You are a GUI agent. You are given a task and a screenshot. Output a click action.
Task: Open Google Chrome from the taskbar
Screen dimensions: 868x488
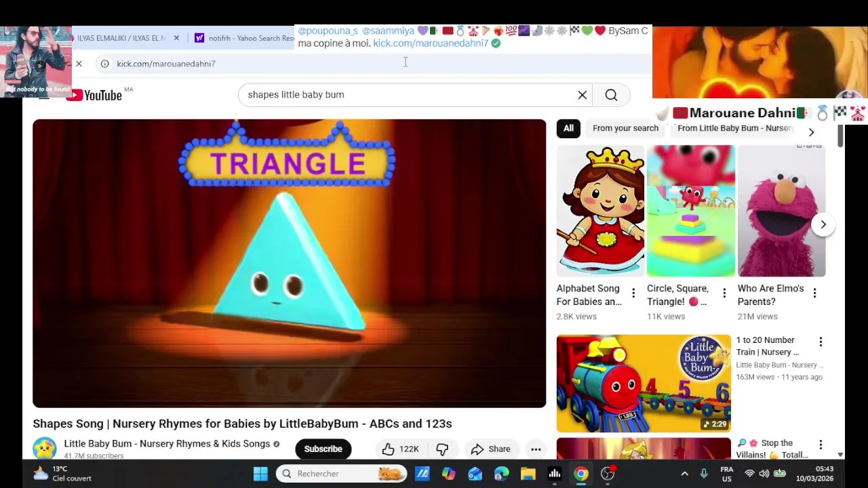pos(581,474)
